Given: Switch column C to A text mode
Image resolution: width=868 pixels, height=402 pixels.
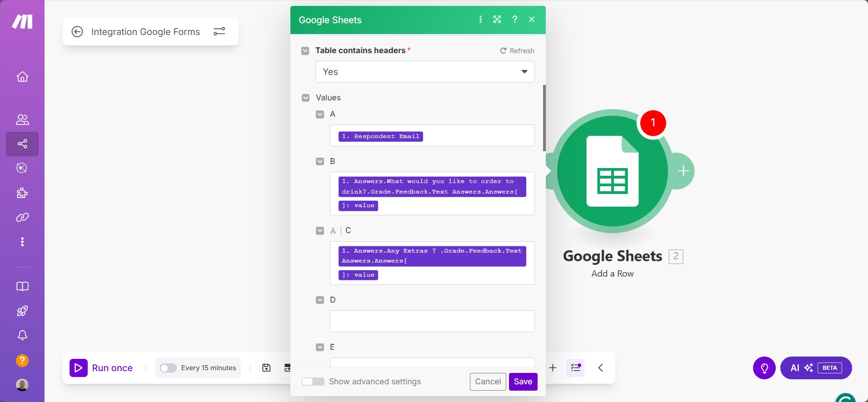Looking at the screenshot, I should click(x=333, y=231).
